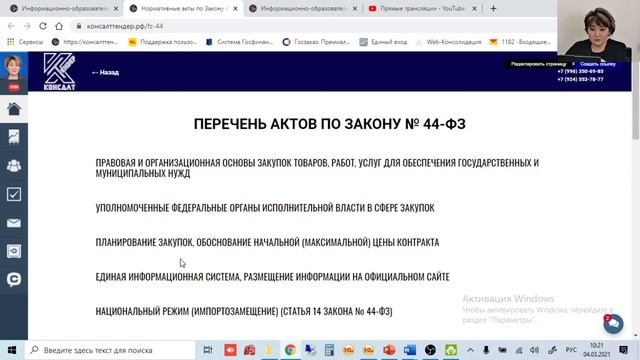Open Национальный режим (импортозамещение) section

coord(244,311)
